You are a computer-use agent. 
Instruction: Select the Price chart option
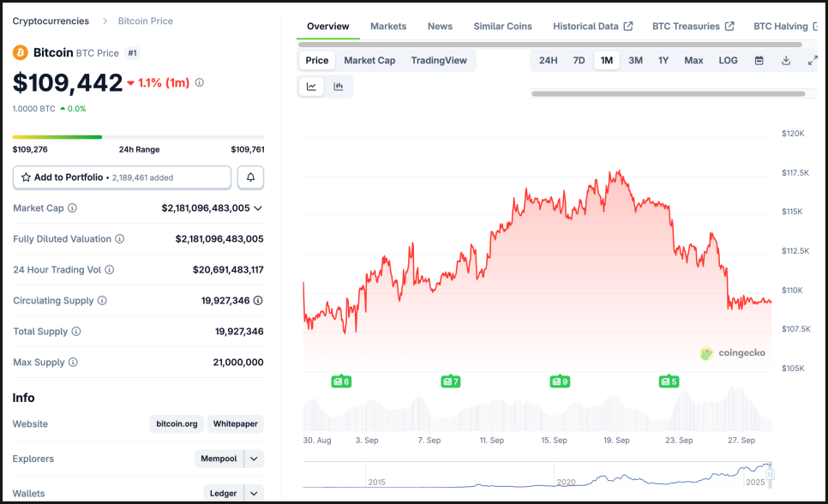(317, 60)
